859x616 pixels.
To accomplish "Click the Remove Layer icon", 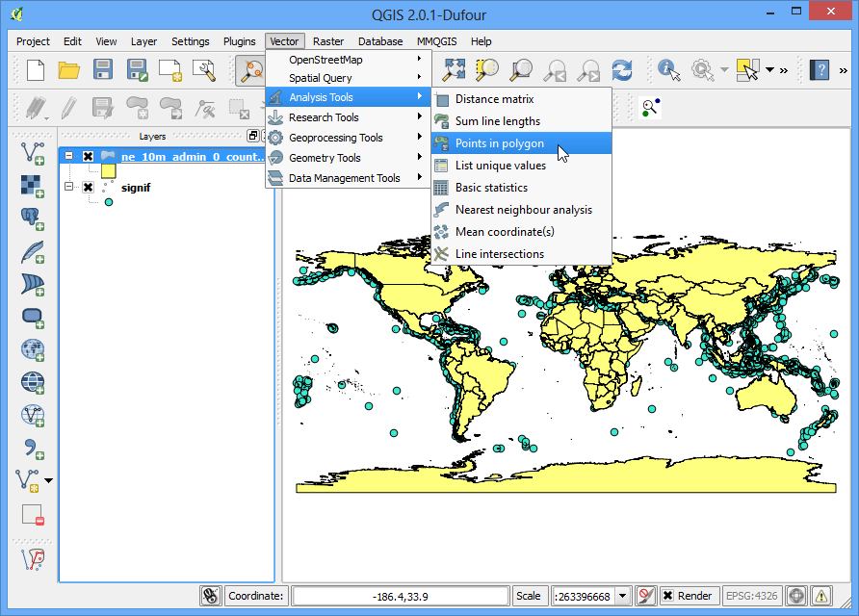I will (x=33, y=515).
